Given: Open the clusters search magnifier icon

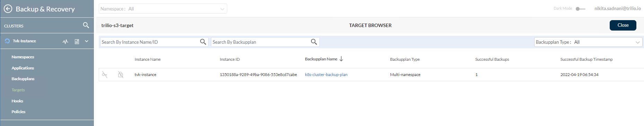Looking at the screenshot, I should [x=86, y=25].
